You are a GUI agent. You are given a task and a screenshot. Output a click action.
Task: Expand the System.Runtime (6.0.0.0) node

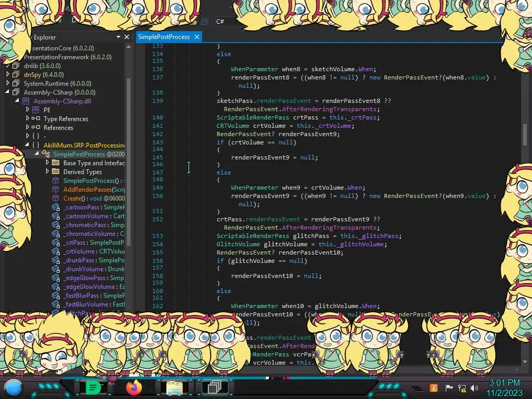click(7, 83)
